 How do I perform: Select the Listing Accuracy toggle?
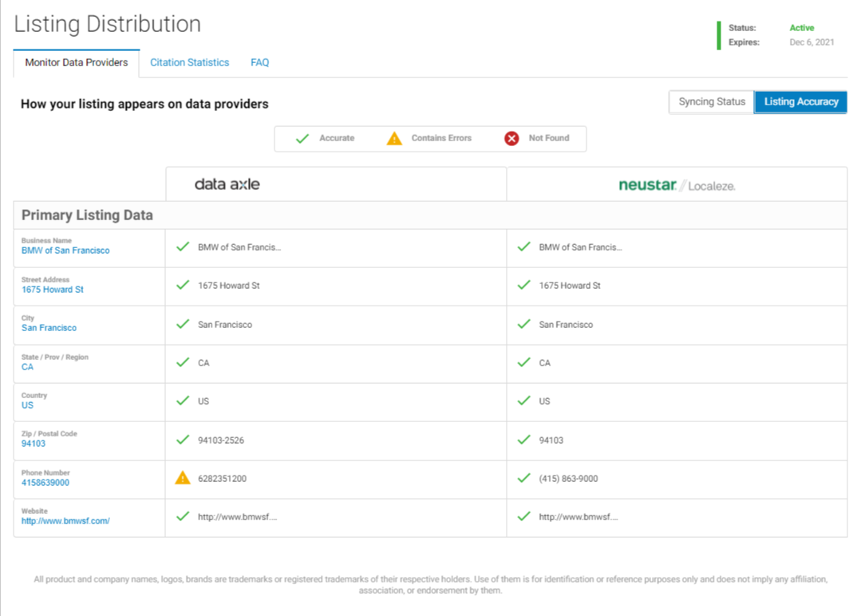coord(800,102)
